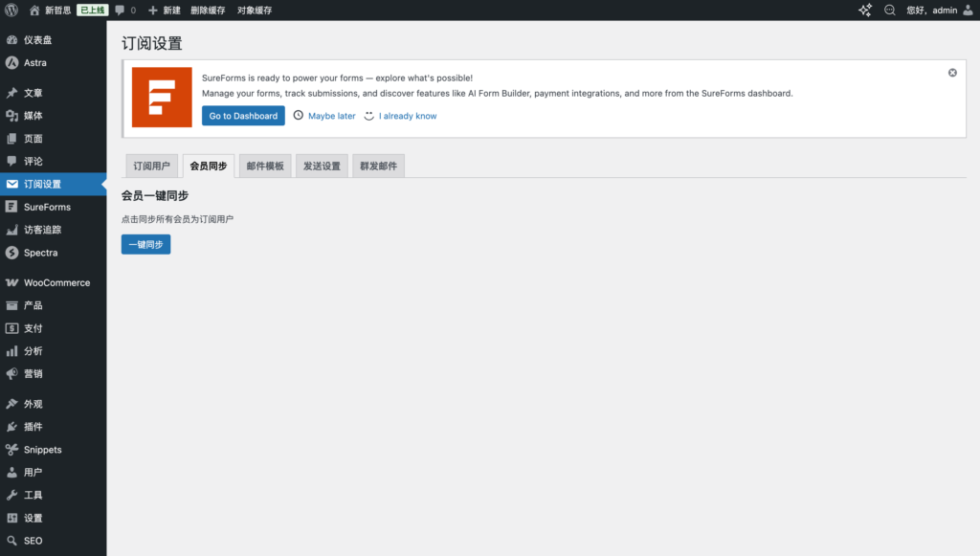Click the 一键同步 button

tap(145, 245)
